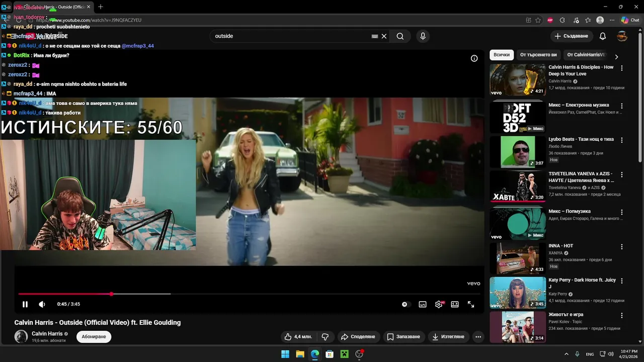Open options for TSVETELINA YANEVA x AZIS
Image resolution: width=644 pixels, height=362 pixels.
[622, 174]
